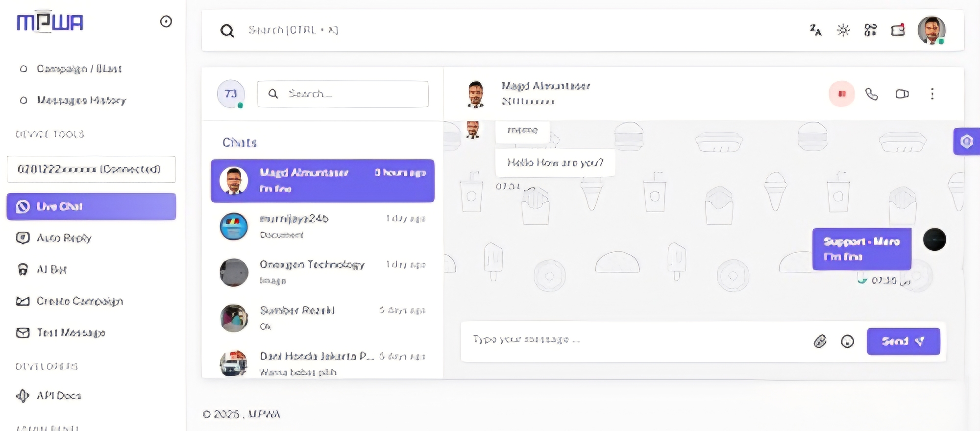The width and height of the screenshot is (980, 431).
Task: Click the contact avatar in chat header
Action: (x=476, y=94)
